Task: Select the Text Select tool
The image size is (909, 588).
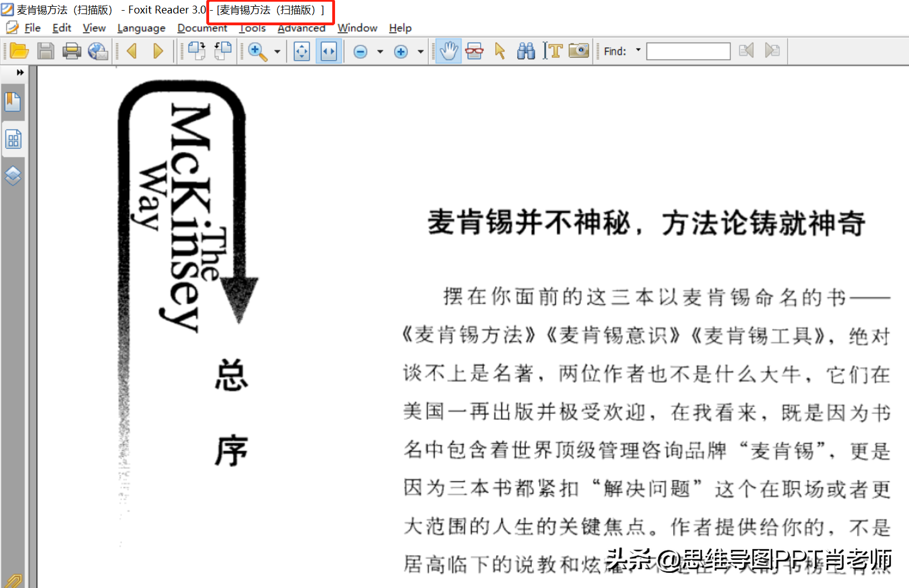Action: [x=553, y=51]
